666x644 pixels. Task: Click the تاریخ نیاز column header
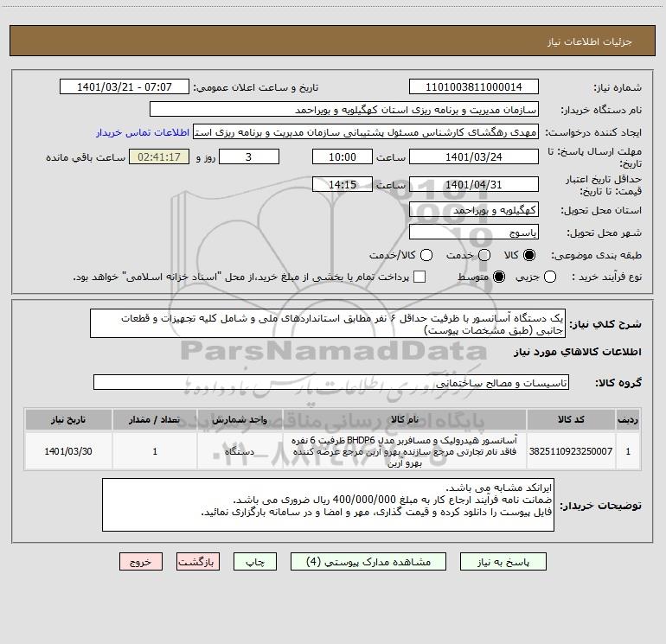pyautogui.click(x=68, y=419)
